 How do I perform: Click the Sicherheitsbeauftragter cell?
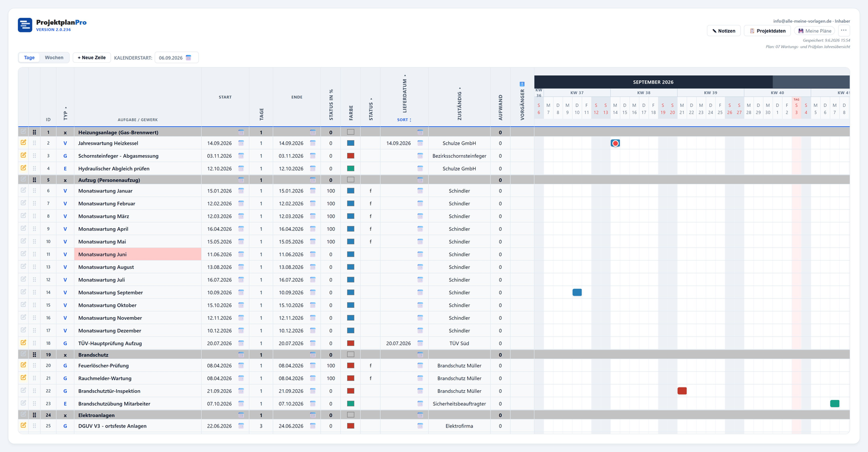[459, 404]
